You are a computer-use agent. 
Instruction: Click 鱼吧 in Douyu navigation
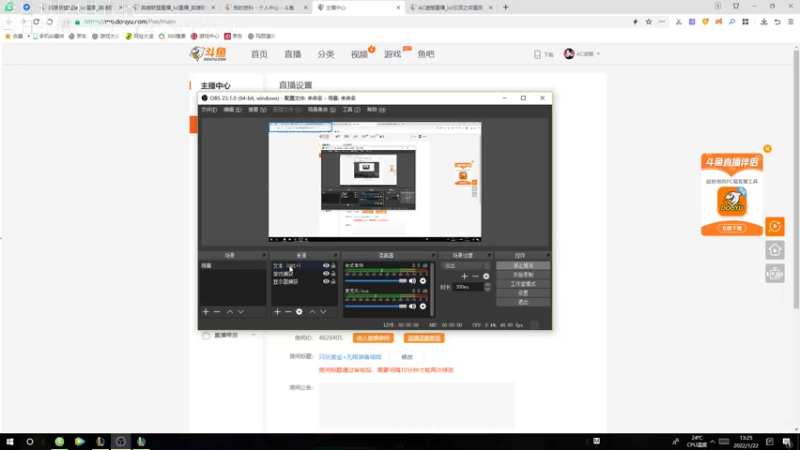coord(426,54)
